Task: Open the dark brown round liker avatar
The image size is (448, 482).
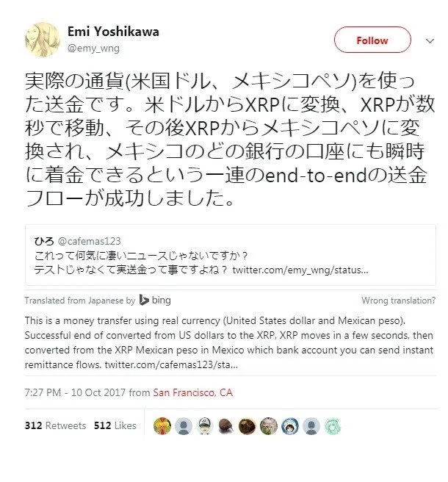Action: click(x=248, y=426)
